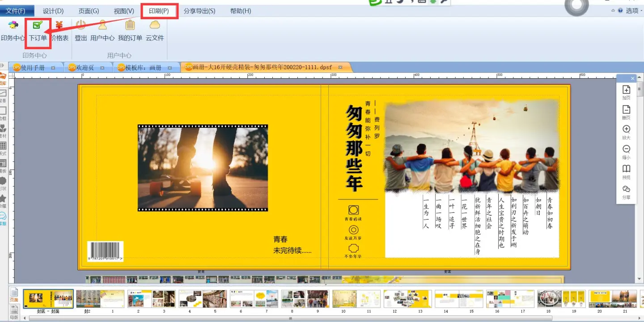The width and height of the screenshot is (644, 322).
Task: Zoom out with 缩小 icon
Action: (626, 152)
